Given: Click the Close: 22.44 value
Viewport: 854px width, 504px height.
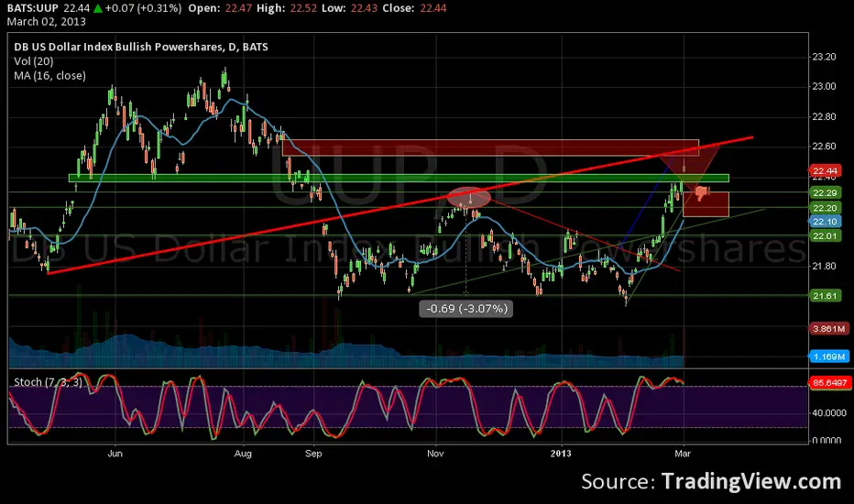Looking at the screenshot, I should pos(414,8).
